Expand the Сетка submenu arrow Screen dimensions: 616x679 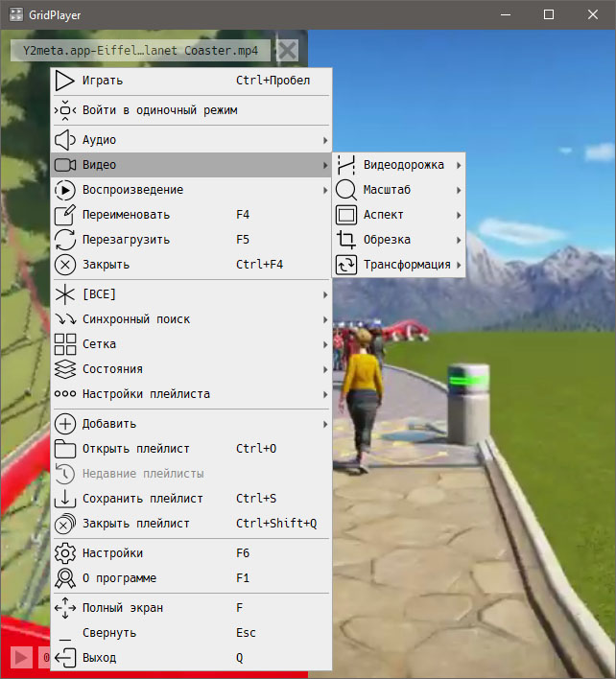tap(325, 344)
